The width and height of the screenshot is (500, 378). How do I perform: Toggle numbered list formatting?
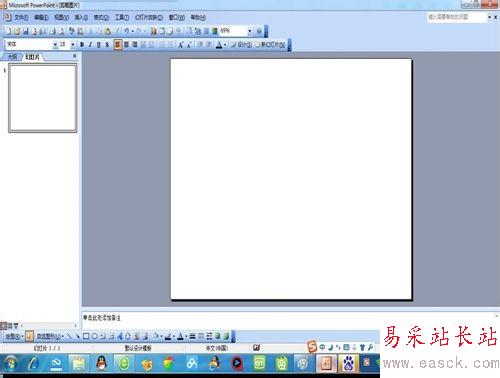point(162,44)
